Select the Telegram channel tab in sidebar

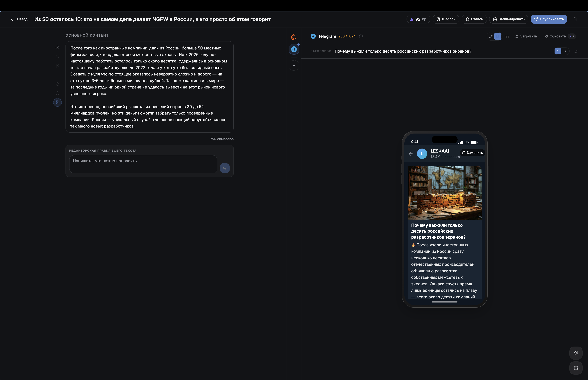294,49
